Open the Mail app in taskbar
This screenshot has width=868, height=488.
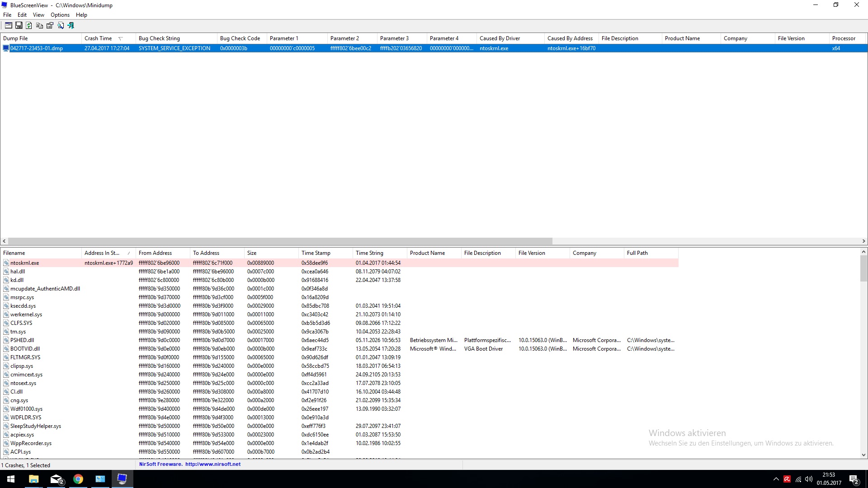tap(56, 479)
